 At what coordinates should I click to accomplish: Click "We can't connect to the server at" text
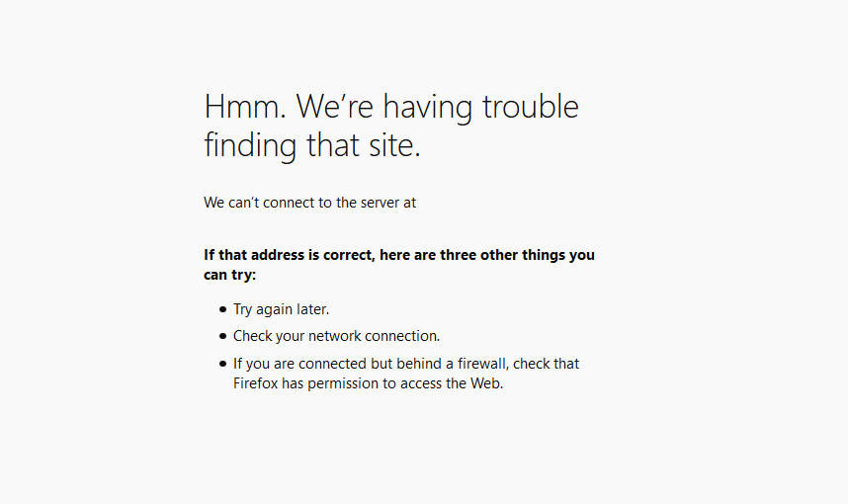(x=310, y=203)
